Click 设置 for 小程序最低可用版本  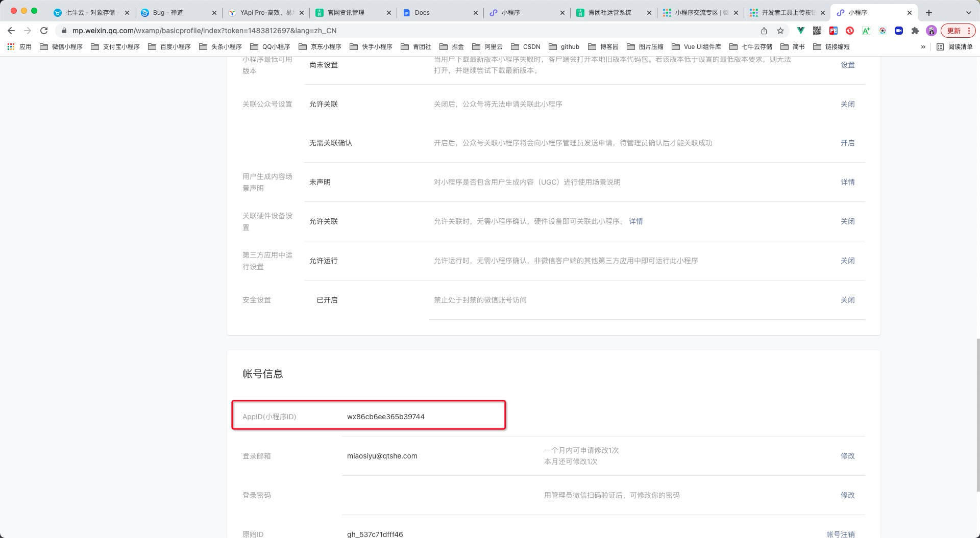(x=847, y=65)
